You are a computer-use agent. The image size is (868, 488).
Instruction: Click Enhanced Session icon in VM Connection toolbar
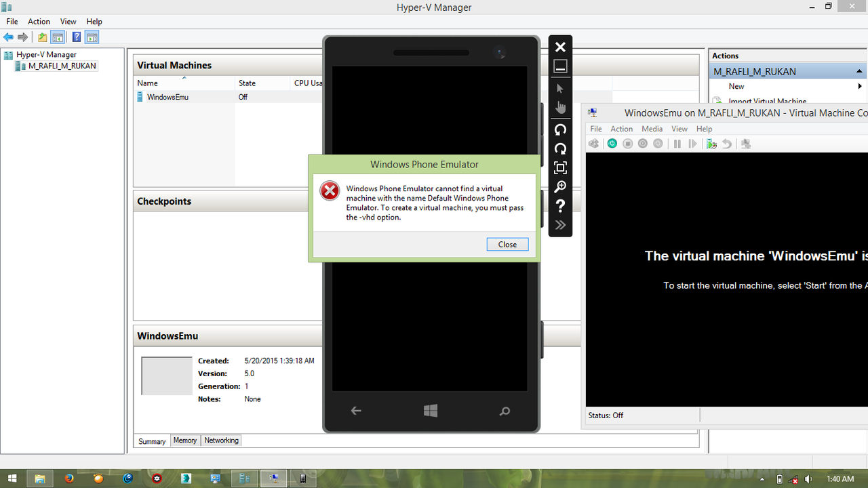746,144
